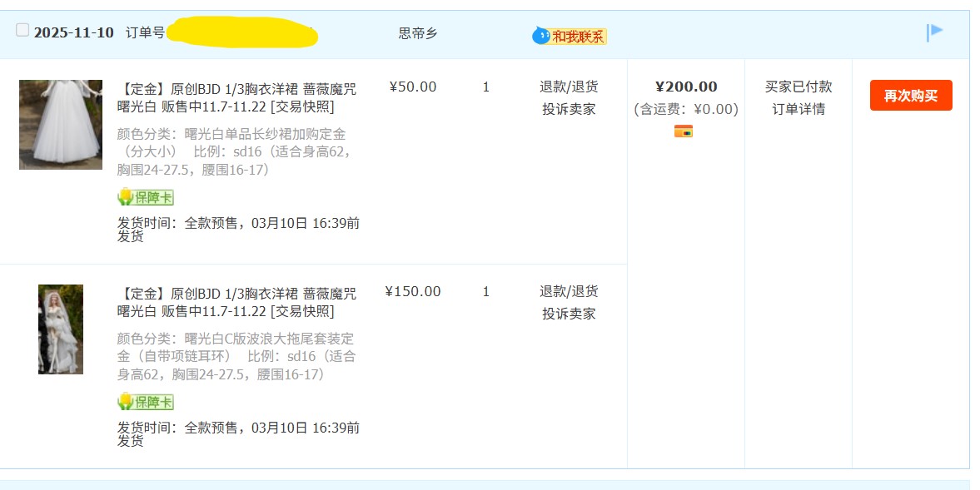The image size is (980, 490).
Task: Click 投诉卖家 for the ¥50 item
Action: pyautogui.click(x=569, y=109)
